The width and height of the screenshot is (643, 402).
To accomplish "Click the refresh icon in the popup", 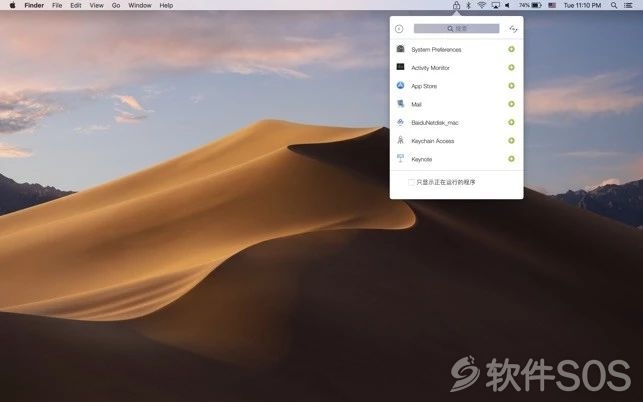I will pos(513,29).
